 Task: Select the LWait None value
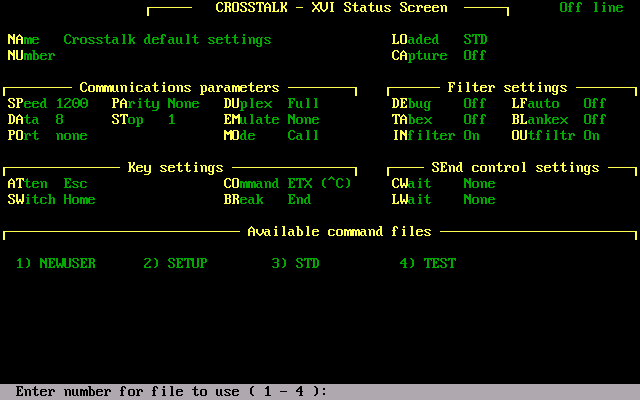click(480, 200)
